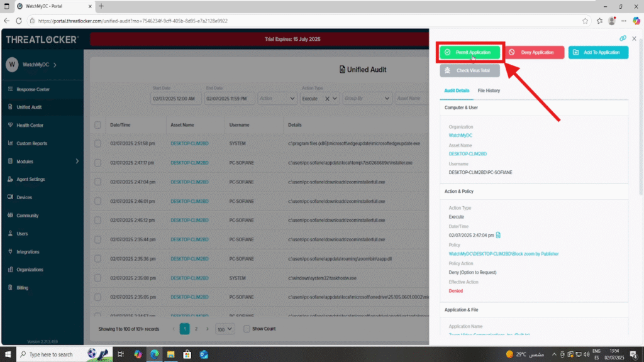Open the Users page
The width and height of the screenshot is (644, 362).
click(22, 234)
